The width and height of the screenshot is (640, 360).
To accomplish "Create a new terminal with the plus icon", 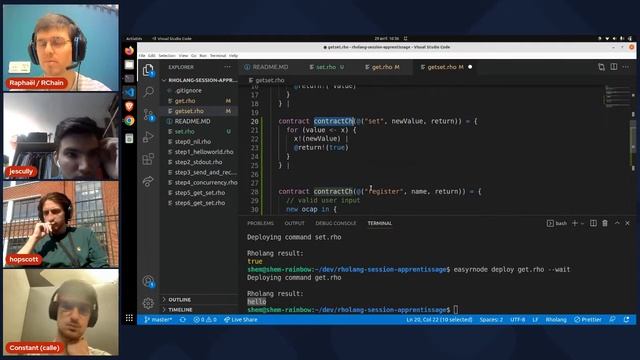I will click(x=575, y=223).
